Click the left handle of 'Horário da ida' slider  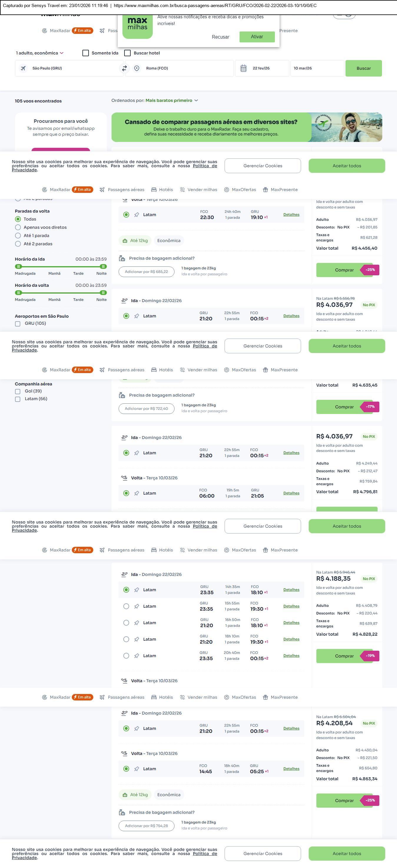click(x=19, y=266)
